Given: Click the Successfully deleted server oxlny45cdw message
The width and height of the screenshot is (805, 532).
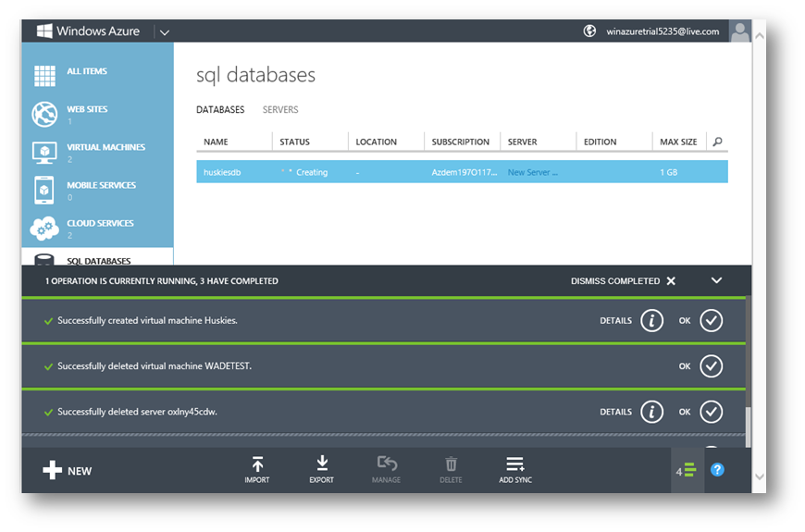Looking at the screenshot, I should [137, 412].
